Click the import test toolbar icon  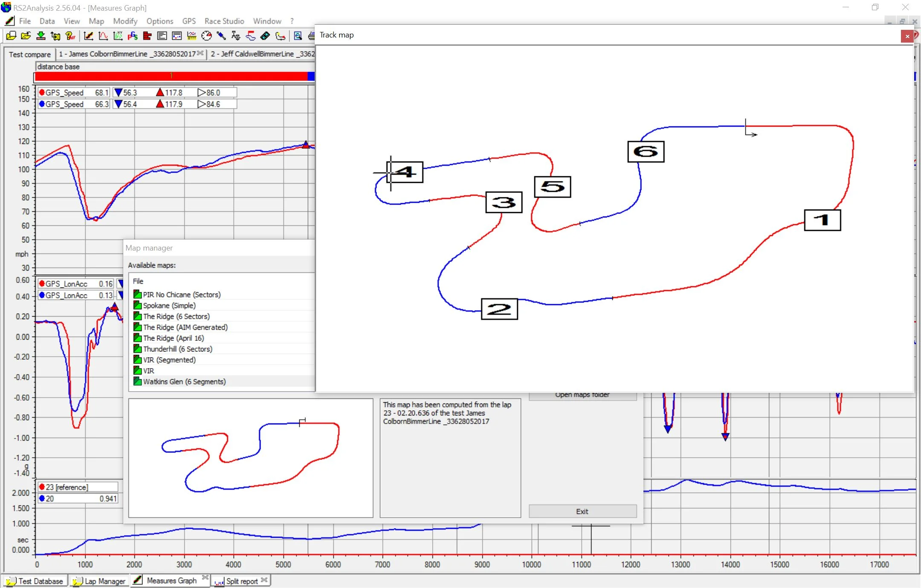tap(55, 36)
